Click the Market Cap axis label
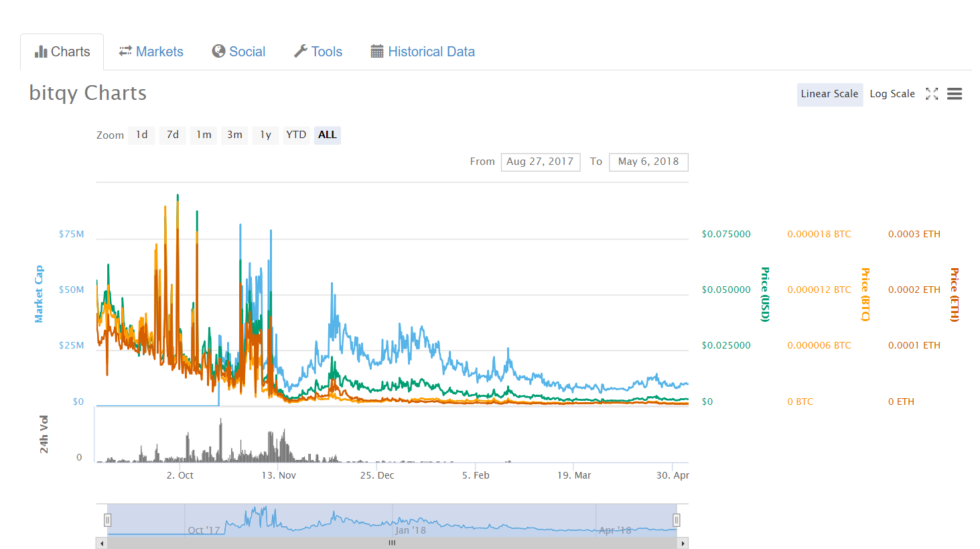Viewport: 980px width, 549px height. (39, 294)
